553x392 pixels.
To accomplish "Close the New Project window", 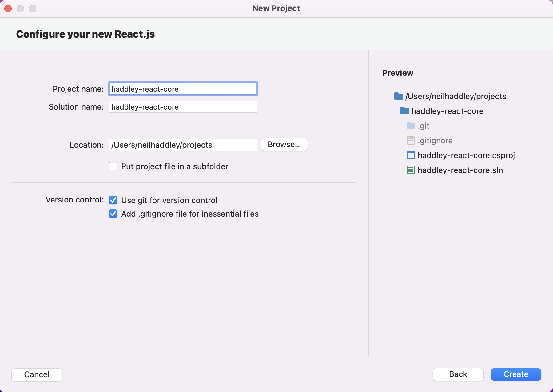I will [x=8, y=9].
